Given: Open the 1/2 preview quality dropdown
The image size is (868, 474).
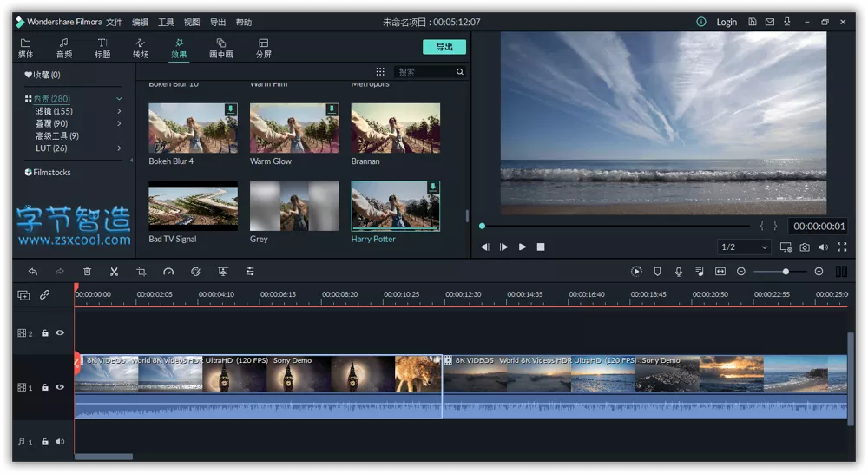Looking at the screenshot, I should click(745, 247).
